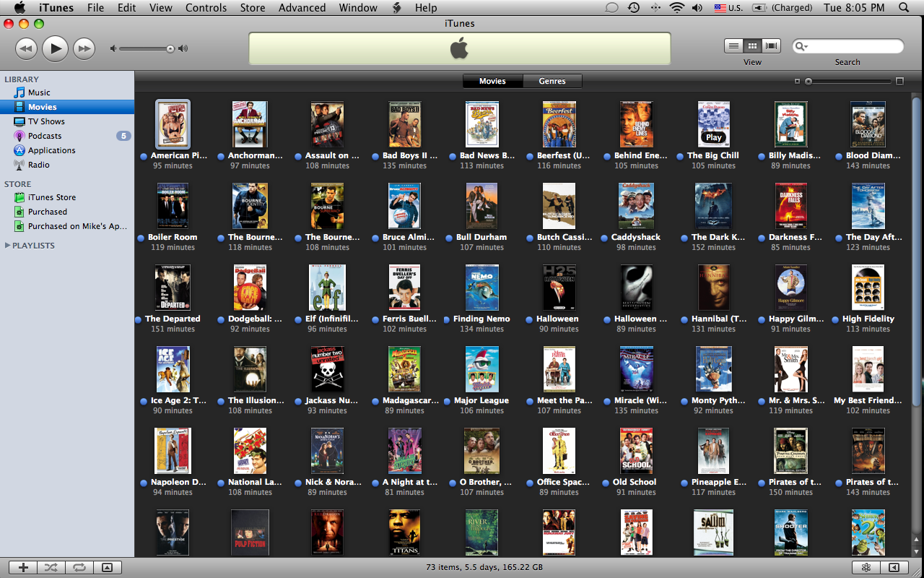Select the Elf movie poster
Viewport: 924px width, 578px height.
pos(327,288)
